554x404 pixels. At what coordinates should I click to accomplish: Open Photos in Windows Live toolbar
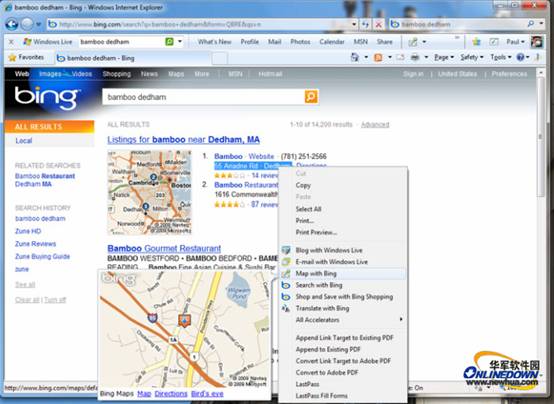pyautogui.click(x=300, y=42)
